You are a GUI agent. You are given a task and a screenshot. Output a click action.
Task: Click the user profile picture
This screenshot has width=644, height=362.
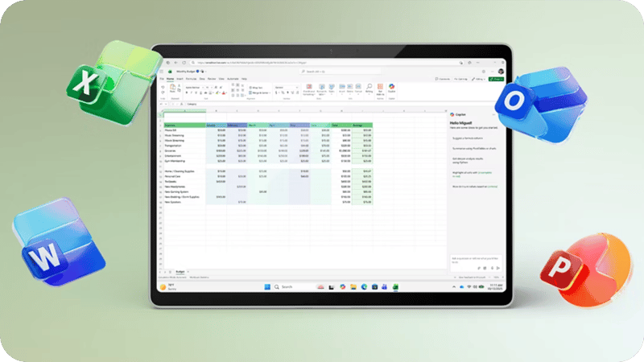pos(501,72)
